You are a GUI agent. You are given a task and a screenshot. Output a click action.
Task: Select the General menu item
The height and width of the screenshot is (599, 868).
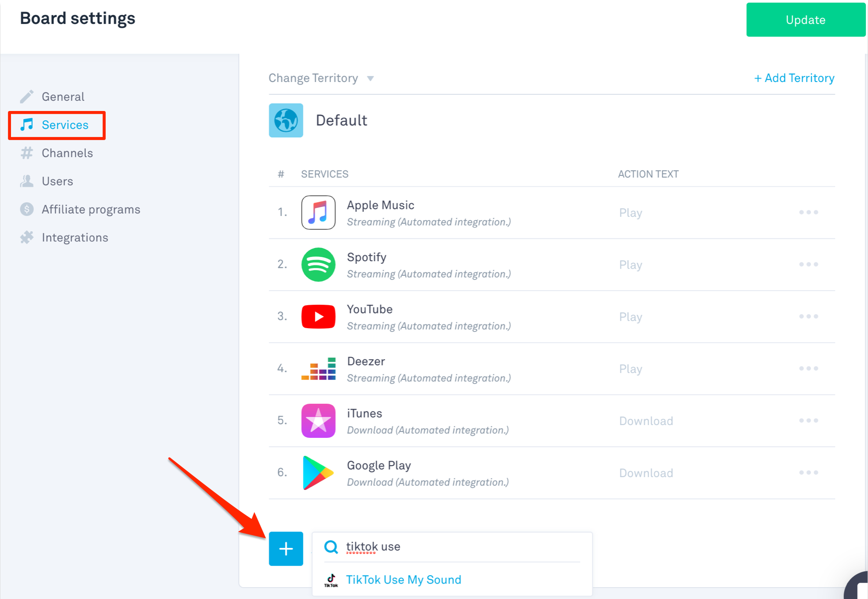[x=63, y=97]
